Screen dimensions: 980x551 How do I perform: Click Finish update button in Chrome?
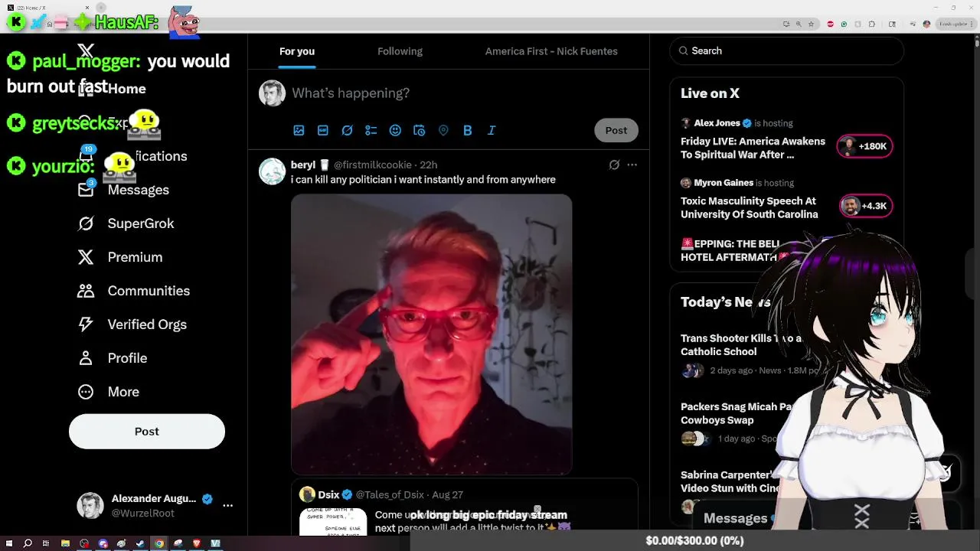955,24
